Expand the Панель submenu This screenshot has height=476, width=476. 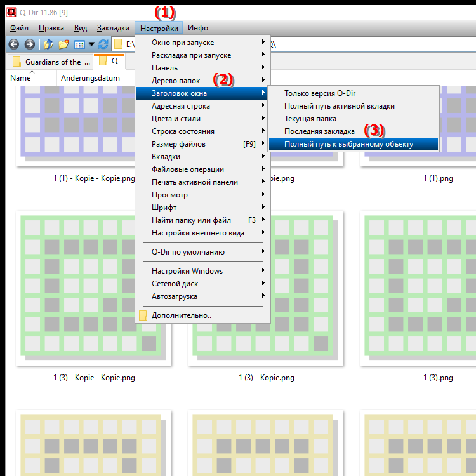[x=202, y=68]
